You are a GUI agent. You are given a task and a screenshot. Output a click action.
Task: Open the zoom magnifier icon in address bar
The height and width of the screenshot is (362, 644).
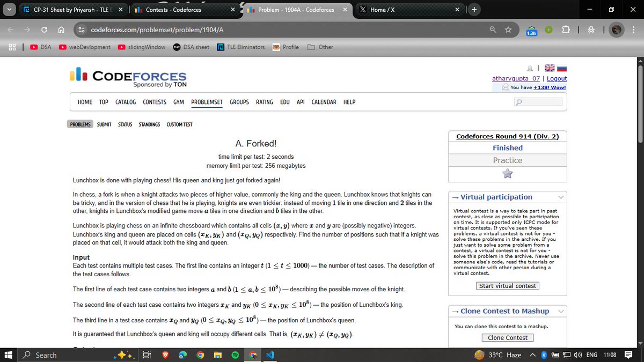[493, 30]
